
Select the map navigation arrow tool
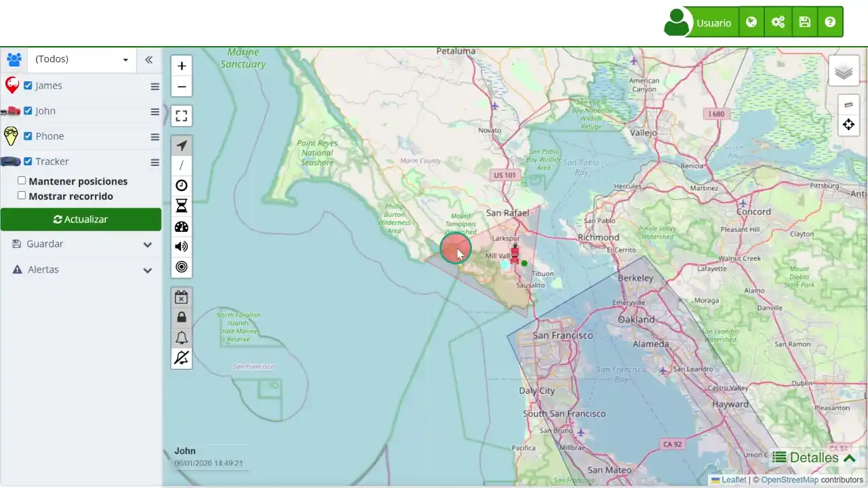coord(181,145)
